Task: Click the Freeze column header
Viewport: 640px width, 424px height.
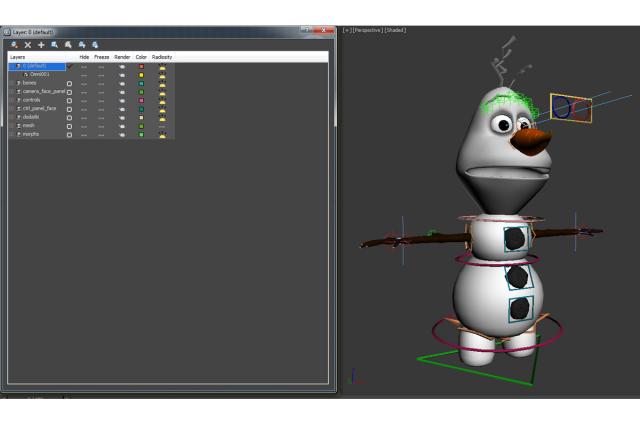Action: pyautogui.click(x=102, y=57)
